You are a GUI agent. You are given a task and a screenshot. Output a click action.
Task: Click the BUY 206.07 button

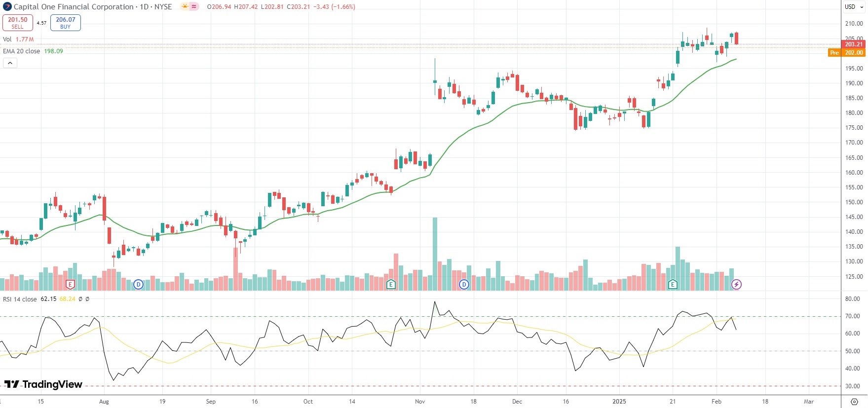tap(66, 23)
